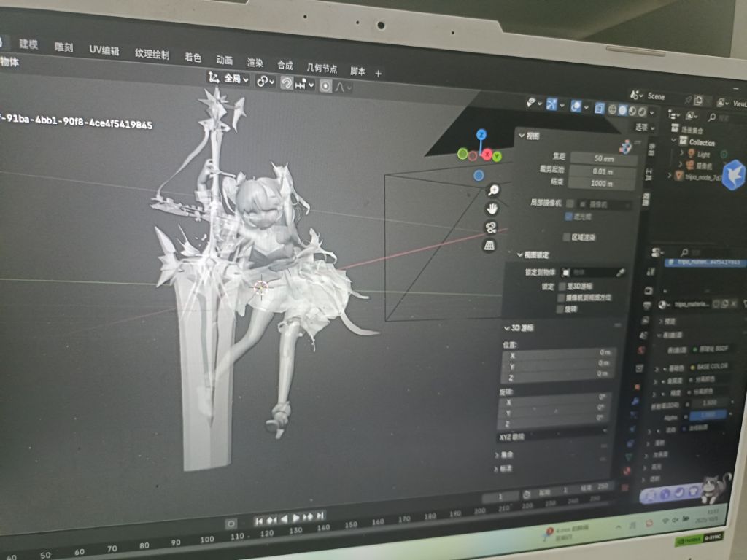Click the green Y axis on navigation gizmo

497,156
